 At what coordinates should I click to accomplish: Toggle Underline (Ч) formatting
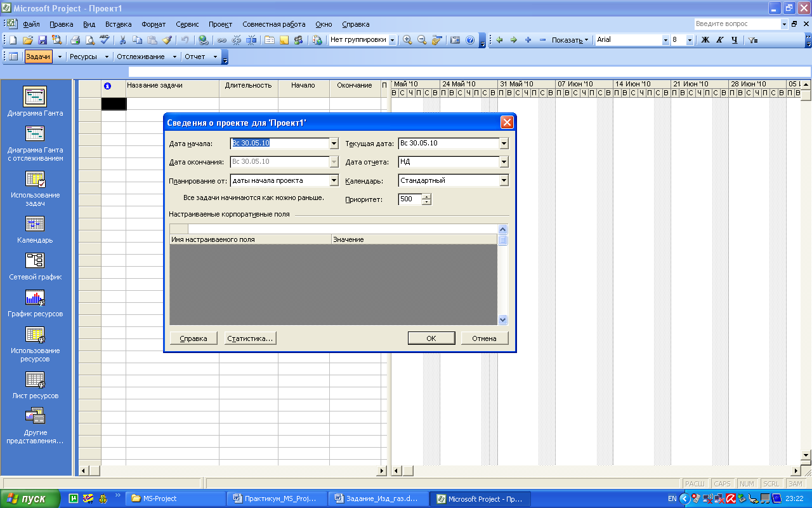coord(735,40)
